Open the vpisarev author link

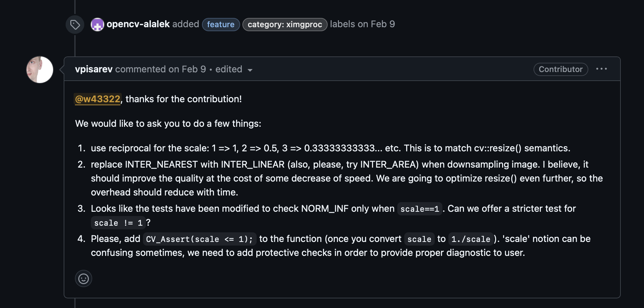click(94, 69)
